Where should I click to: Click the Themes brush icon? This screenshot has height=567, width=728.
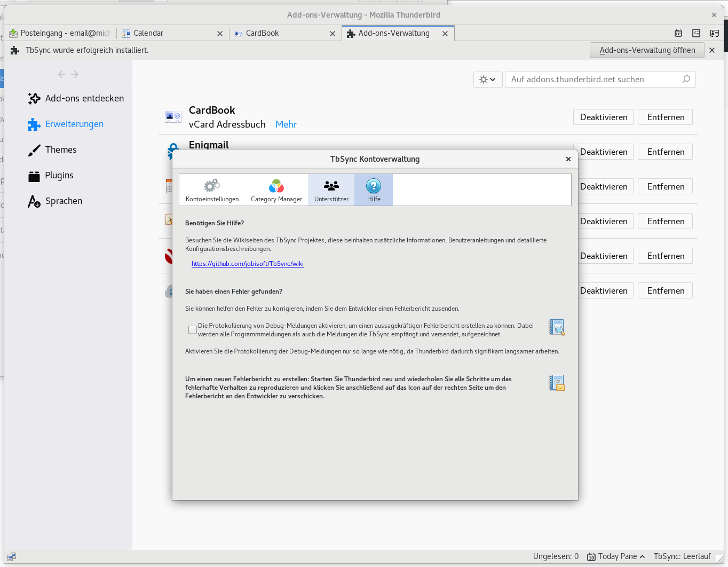coord(34,150)
